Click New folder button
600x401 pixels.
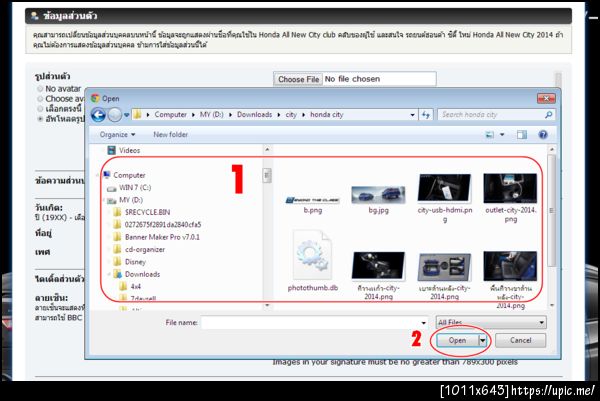tap(170, 135)
